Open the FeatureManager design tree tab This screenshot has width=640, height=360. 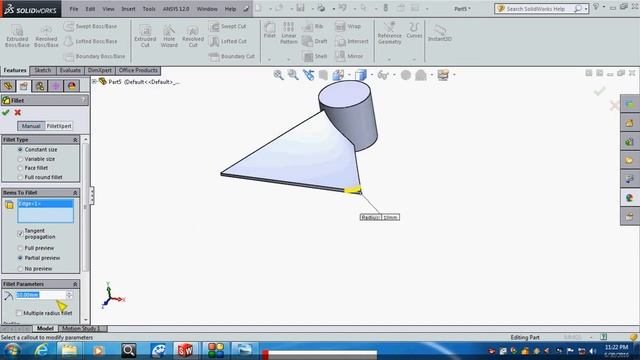(8, 86)
